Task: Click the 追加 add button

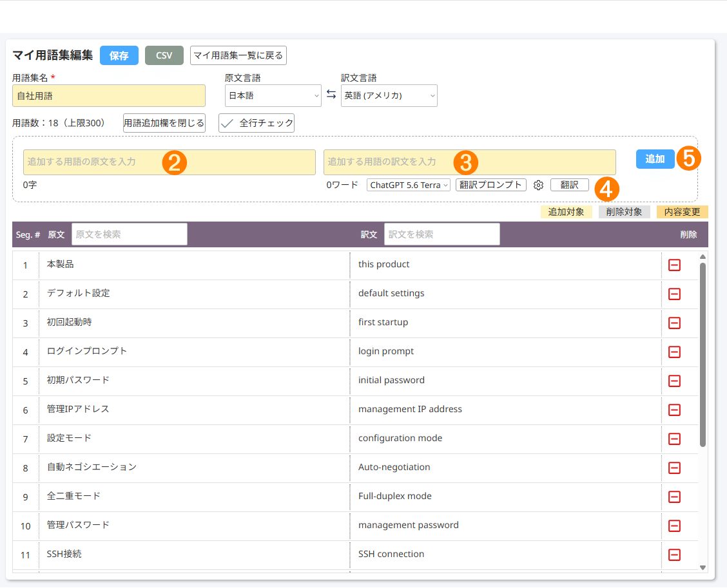Action: pyautogui.click(x=655, y=159)
